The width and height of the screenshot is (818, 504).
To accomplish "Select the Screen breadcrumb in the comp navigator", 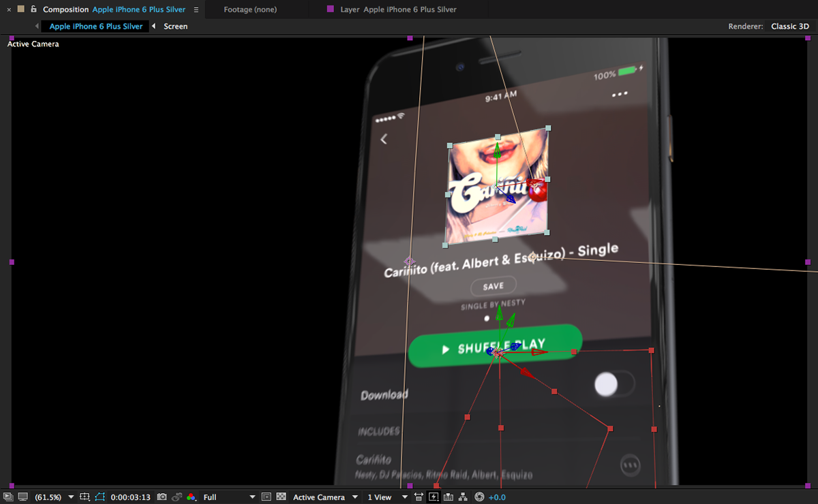I will click(176, 27).
